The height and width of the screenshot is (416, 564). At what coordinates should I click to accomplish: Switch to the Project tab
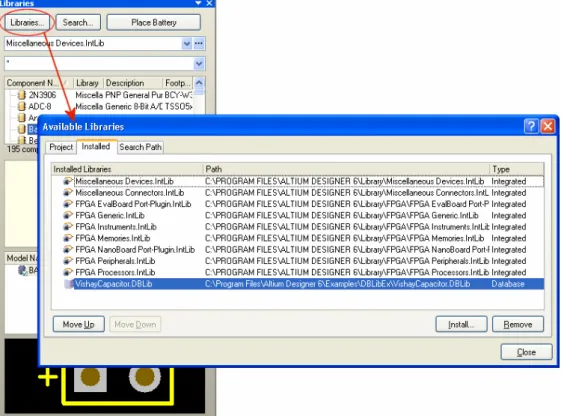[61, 147]
